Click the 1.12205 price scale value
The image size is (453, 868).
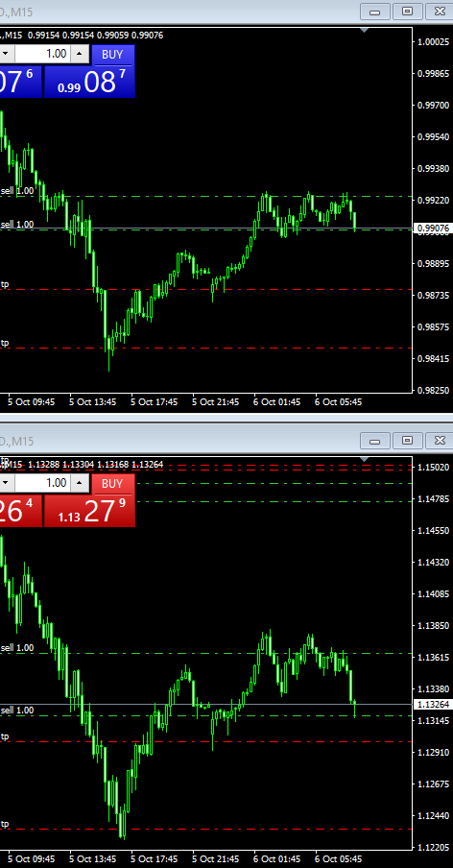click(434, 848)
